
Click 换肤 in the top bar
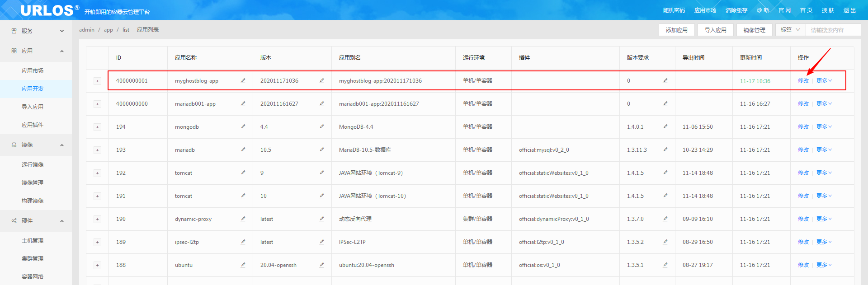coord(828,10)
